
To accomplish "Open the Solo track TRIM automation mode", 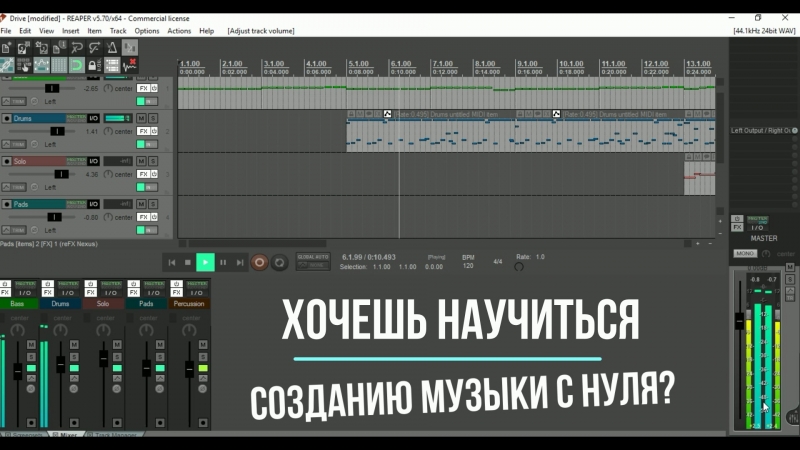I will click(x=14, y=187).
